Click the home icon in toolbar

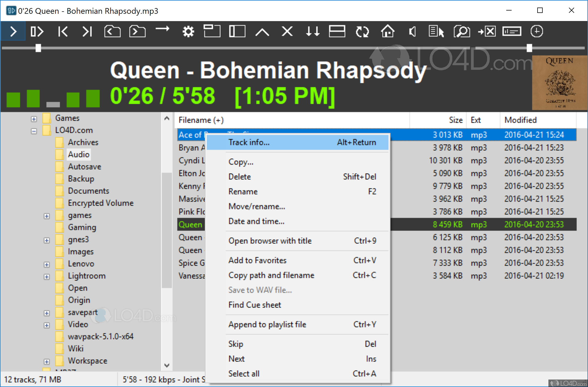pos(388,32)
